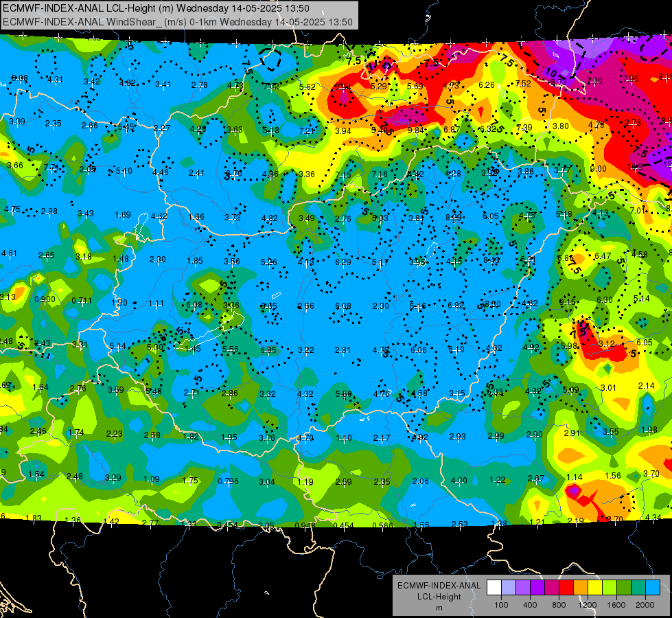This screenshot has height=618, width=672.
Task: Click the grid value '4.31'
Action: pos(55,80)
